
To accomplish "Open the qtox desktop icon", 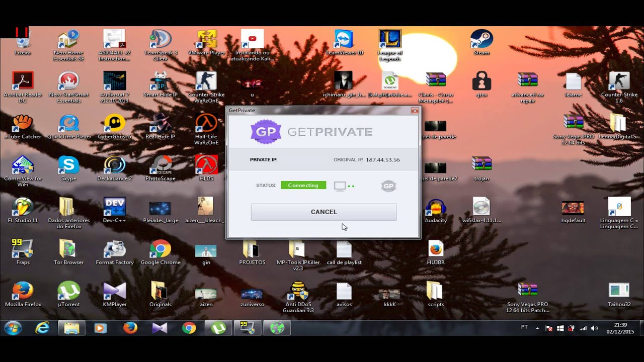I will click(x=481, y=84).
